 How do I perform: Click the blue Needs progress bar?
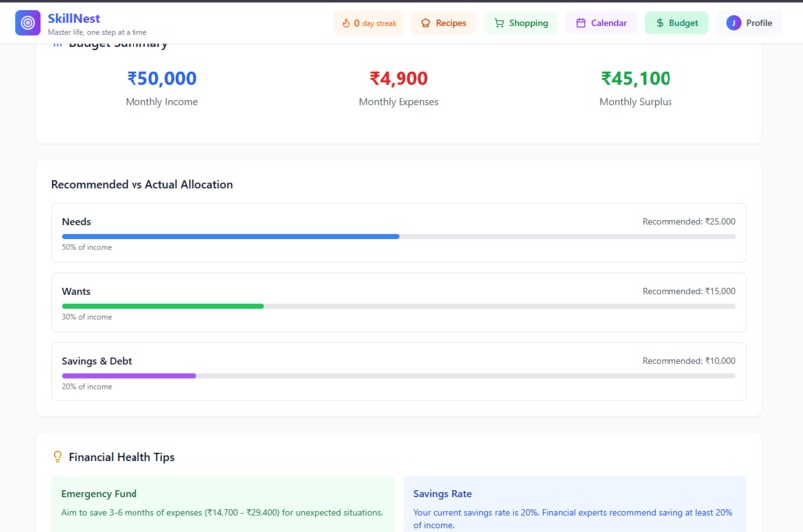click(230, 236)
